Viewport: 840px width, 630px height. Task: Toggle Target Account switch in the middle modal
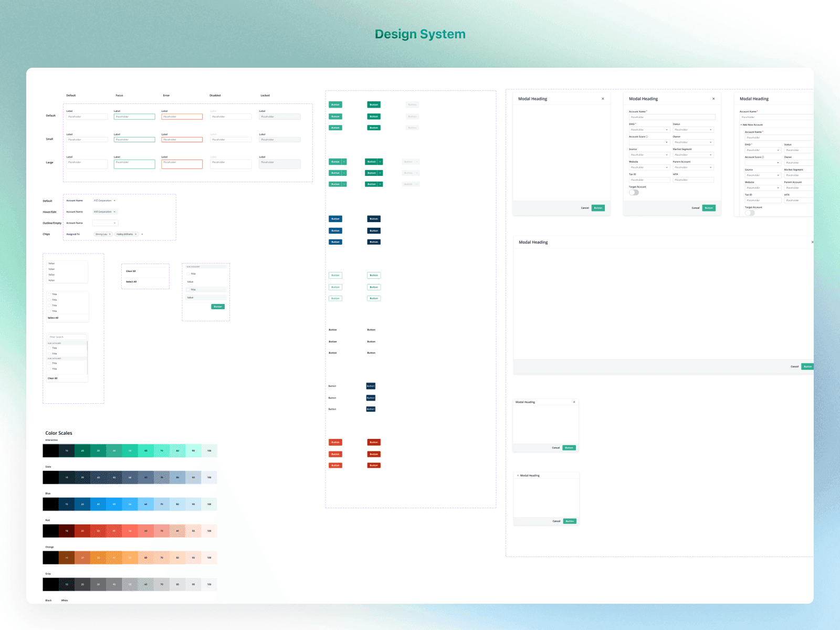634,192
